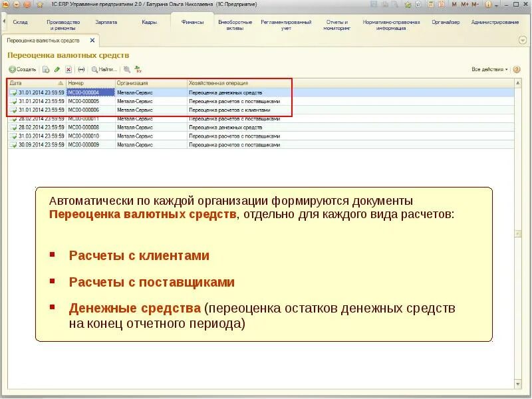
Task: Open the calculator icon in the title bar
Action: click(x=430, y=5)
